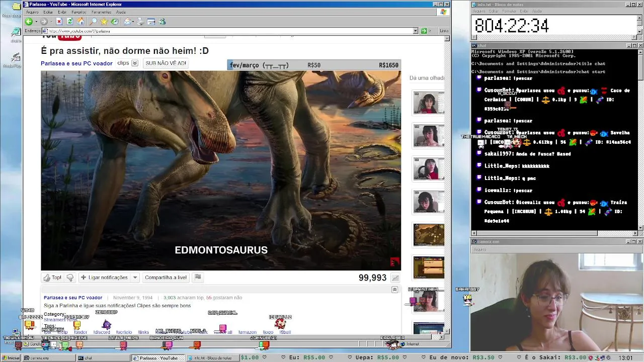Image resolution: width=644 pixels, height=362 pixels.
Task: Click the Refresh icon in IE toolbar
Action: 70,22
